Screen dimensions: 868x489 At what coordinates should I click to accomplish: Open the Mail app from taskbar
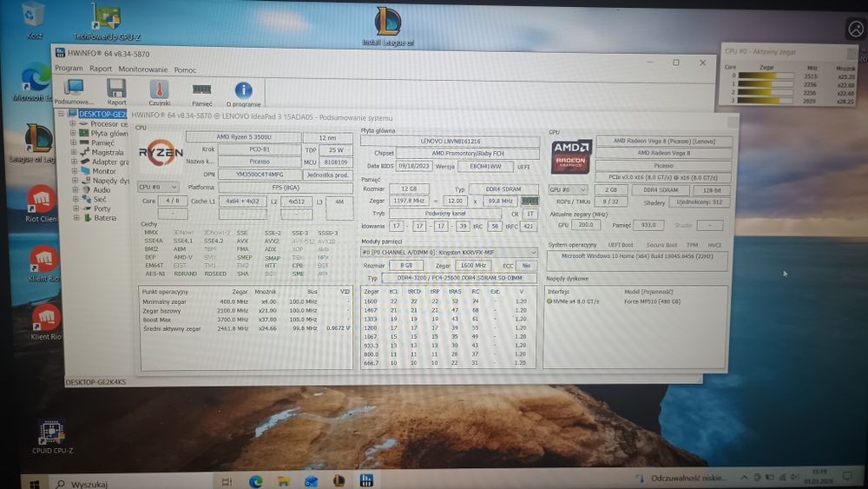[x=311, y=481]
